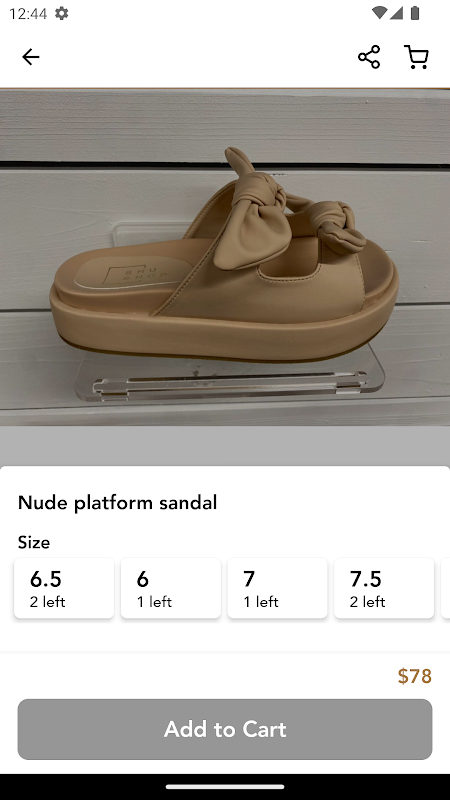Open the shopping cart icon
450x800 pixels.
point(416,57)
